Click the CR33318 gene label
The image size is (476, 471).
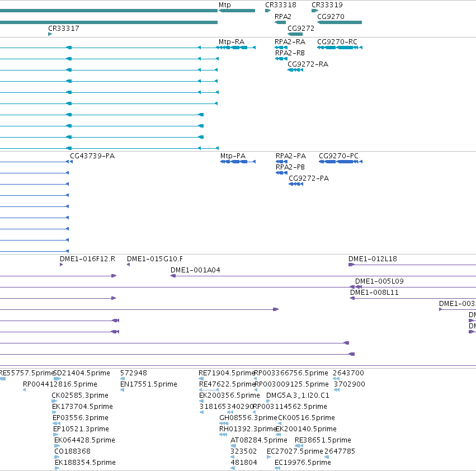pyautogui.click(x=280, y=5)
